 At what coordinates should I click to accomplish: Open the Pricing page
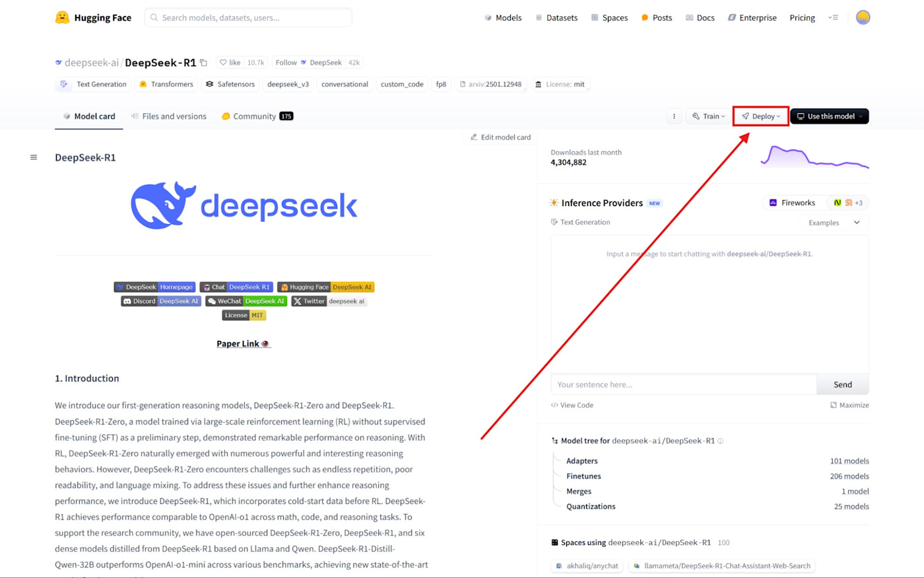pos(802,18)
